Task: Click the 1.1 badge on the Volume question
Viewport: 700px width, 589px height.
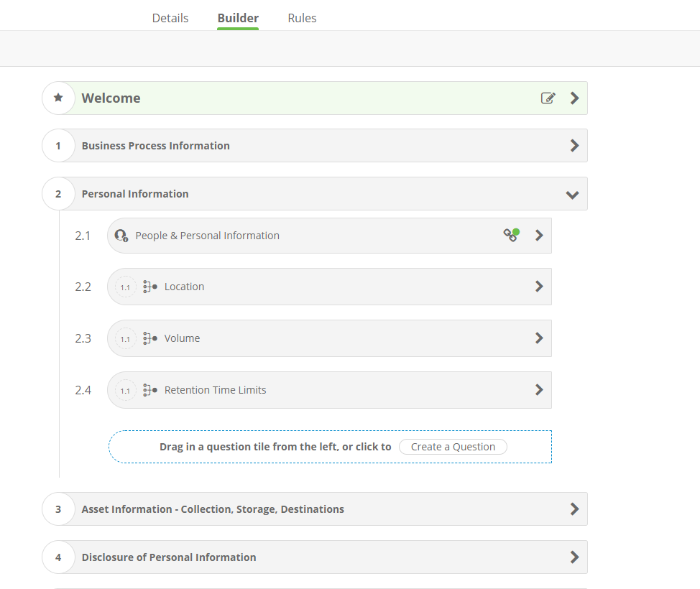Action: 126,339
